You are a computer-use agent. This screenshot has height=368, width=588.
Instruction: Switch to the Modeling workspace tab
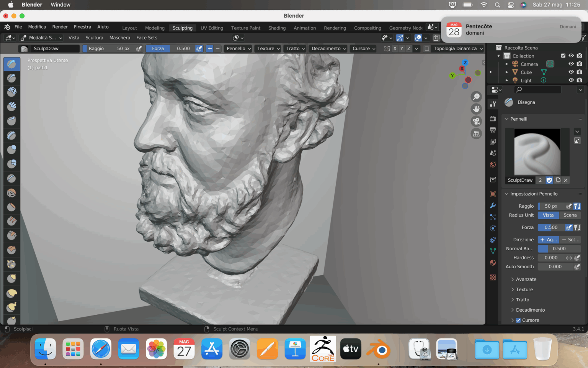pos(155,28)
